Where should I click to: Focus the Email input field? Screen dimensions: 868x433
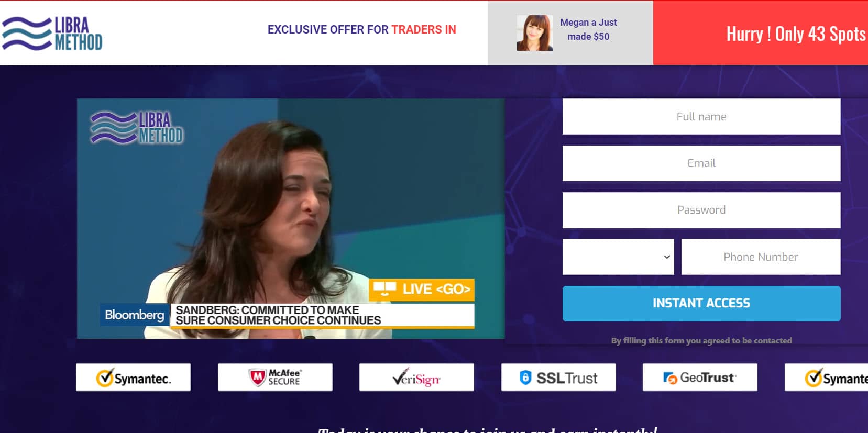[x=701, y=163]
